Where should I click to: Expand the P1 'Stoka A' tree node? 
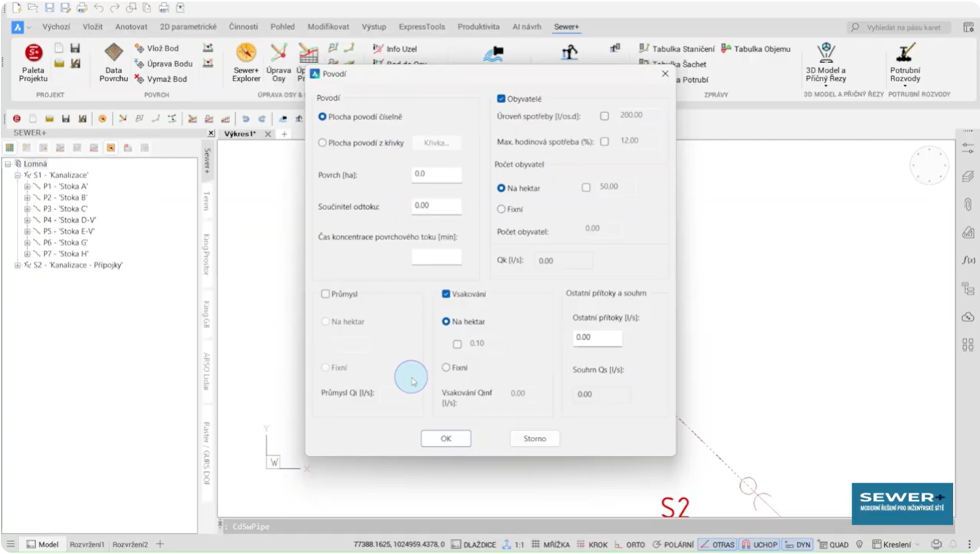tap(27, 187)
